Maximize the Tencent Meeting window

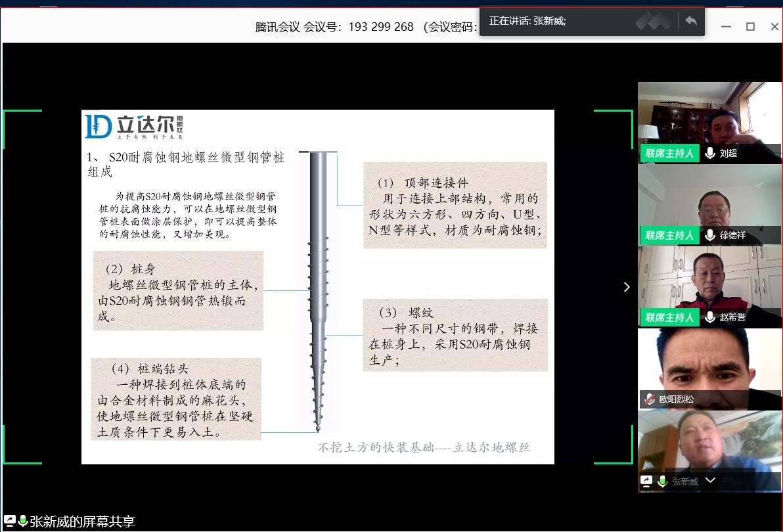pos(750,26)
